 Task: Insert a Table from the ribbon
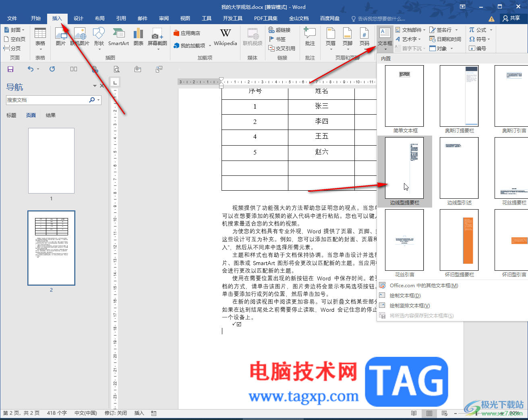tap(40, 39)
